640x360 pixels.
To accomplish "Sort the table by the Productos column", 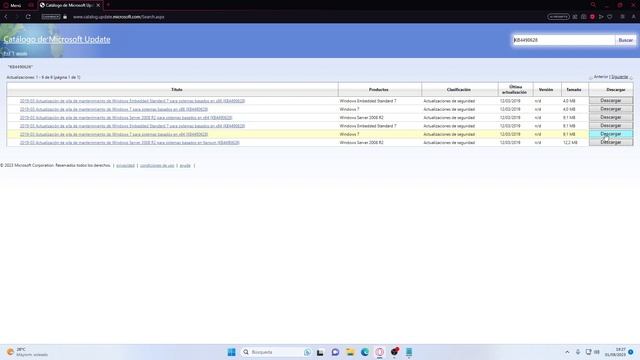I will [378, 89].
